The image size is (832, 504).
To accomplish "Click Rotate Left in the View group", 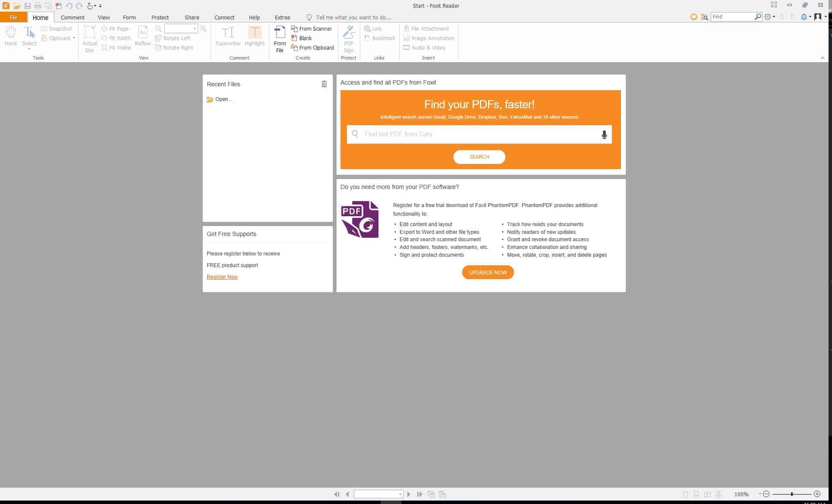I will [173, 38].
